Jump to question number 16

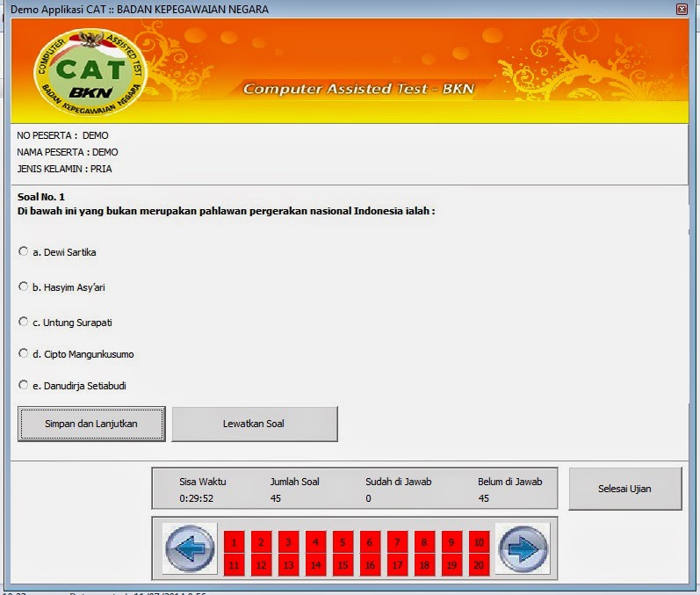[x=370, y=564]
